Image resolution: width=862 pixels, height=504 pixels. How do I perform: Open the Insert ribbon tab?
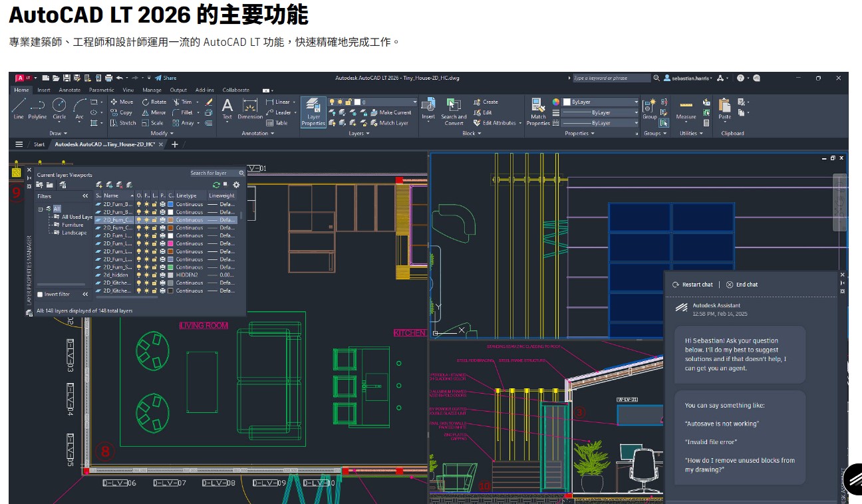[x=44, y=90]
